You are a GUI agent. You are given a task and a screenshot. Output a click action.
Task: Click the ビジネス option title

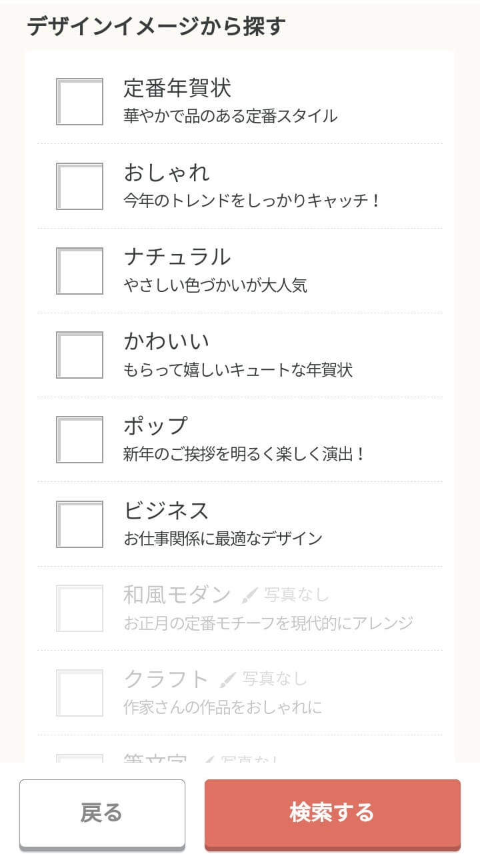[167, 510]
